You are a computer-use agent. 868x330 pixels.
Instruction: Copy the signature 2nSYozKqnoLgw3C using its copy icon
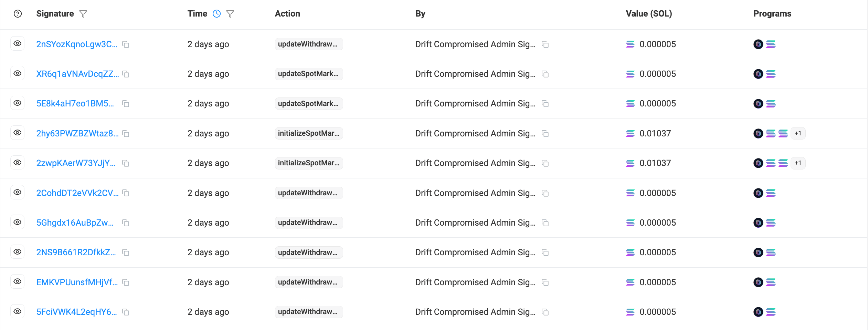(x=126, y=45)
